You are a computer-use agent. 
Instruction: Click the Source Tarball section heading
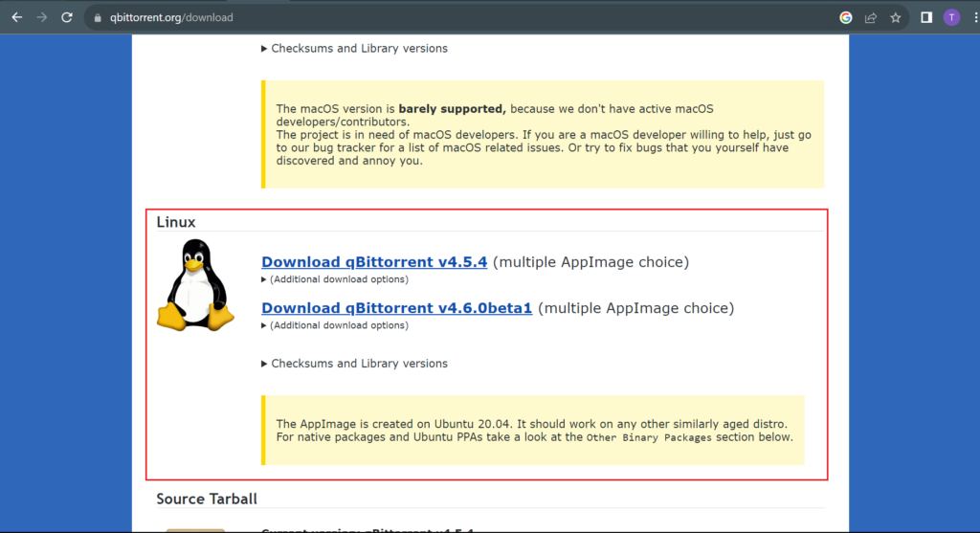point(207,499)
